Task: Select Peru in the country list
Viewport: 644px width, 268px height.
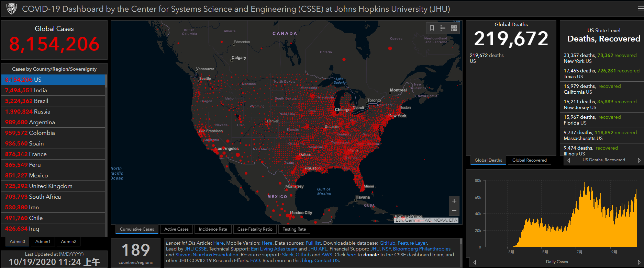Action: click(53, 165)
